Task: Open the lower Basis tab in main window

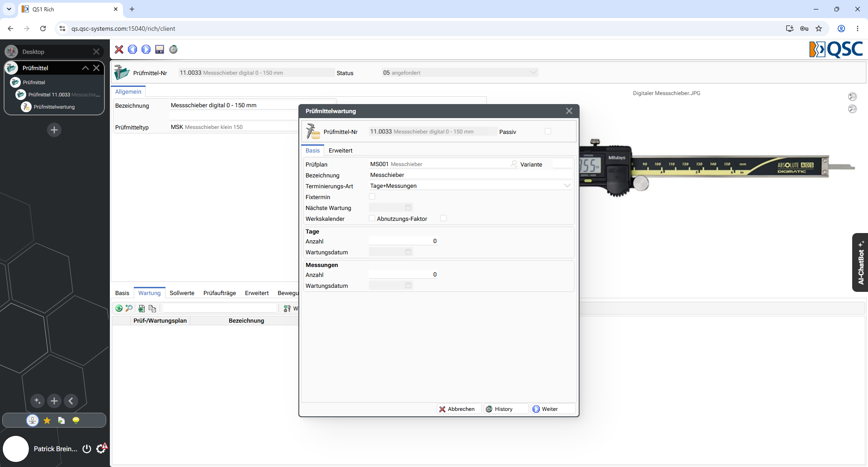Action: click(122, 293)
